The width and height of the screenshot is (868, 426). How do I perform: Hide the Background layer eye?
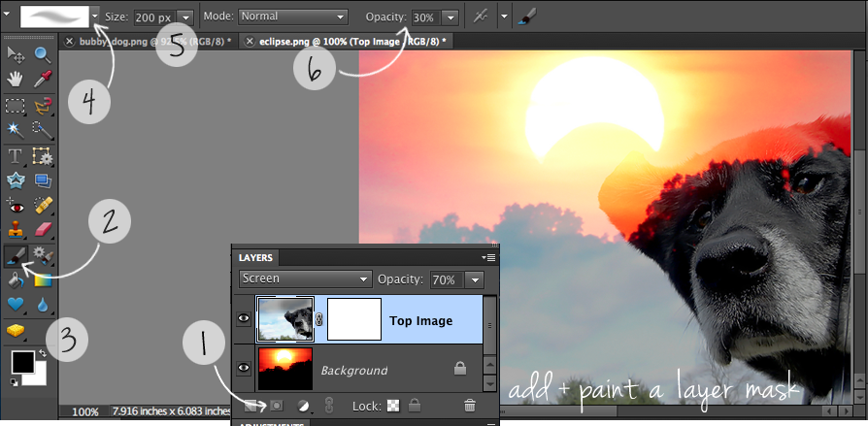tap(244, 367)
